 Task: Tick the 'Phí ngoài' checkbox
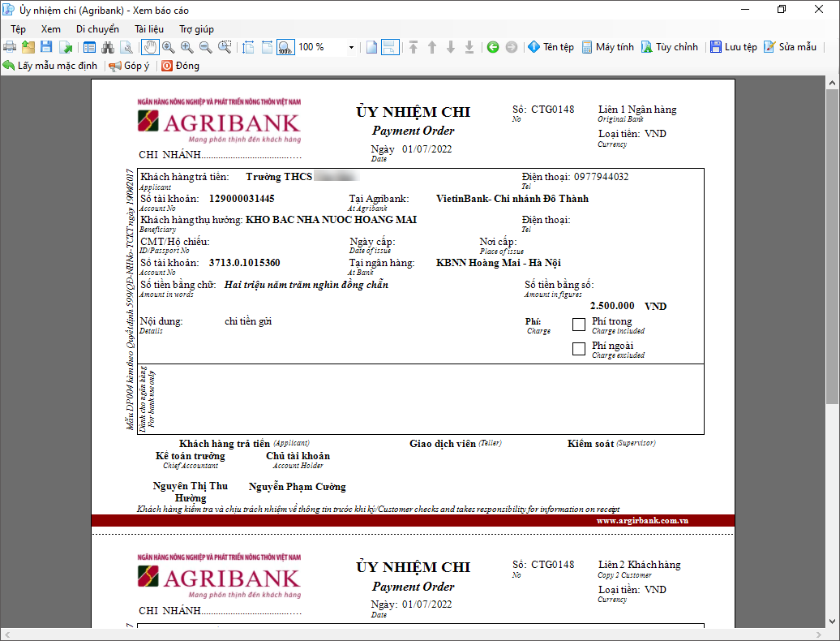(x=578, y=349)
